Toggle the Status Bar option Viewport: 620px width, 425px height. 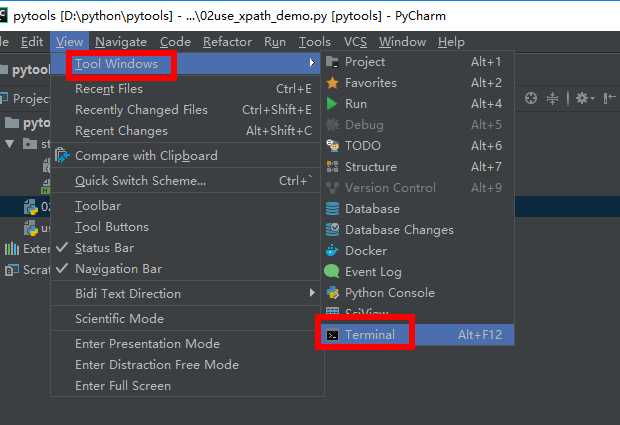(x=186, y=248)
